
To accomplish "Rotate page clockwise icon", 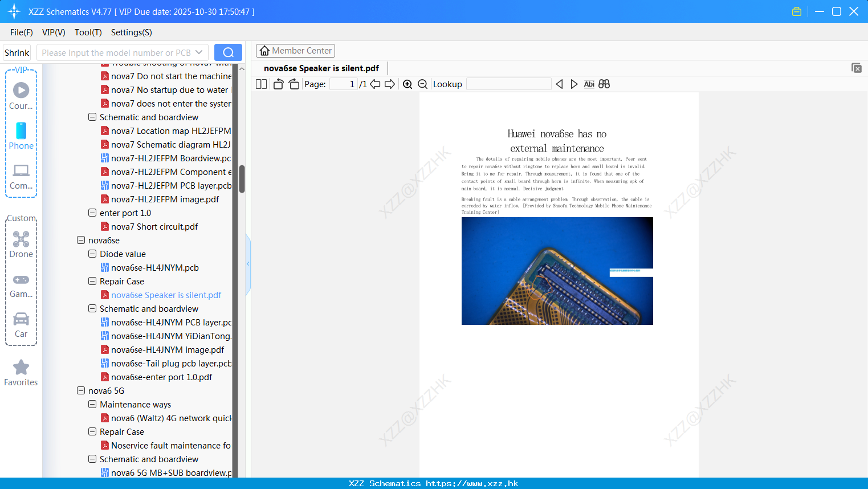I will pyautogui.click(x=294, y=84).
